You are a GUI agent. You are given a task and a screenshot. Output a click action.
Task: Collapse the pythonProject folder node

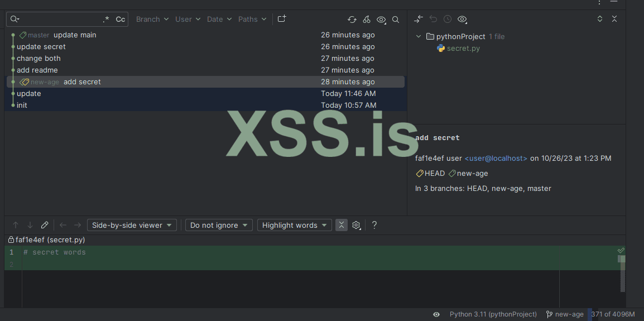419,37
